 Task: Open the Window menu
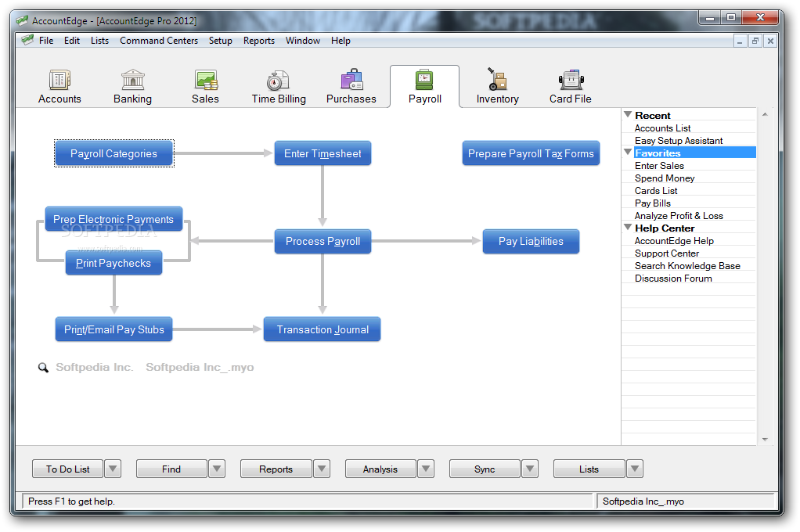click(x=303, y=41)
